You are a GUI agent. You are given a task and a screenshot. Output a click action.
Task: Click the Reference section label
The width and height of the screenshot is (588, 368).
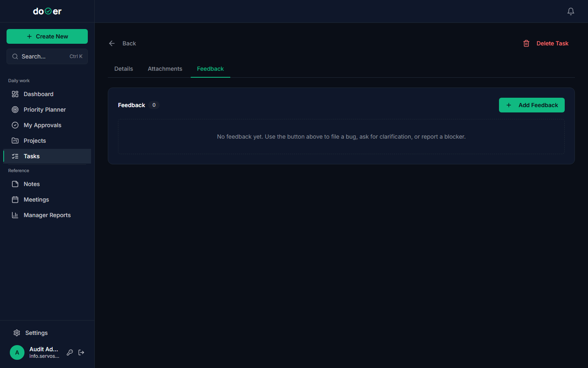point(19,171)
